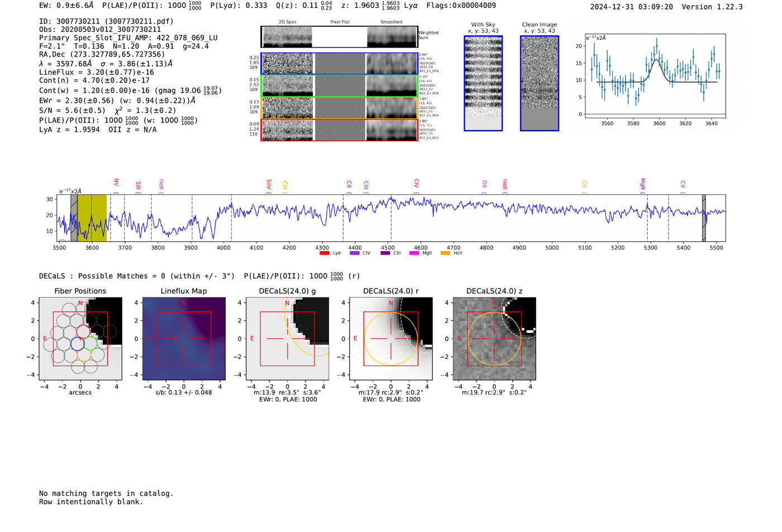Click the MgII magenta legend swatch
Viewport: 782px width, 532px height.
[414, 253]
